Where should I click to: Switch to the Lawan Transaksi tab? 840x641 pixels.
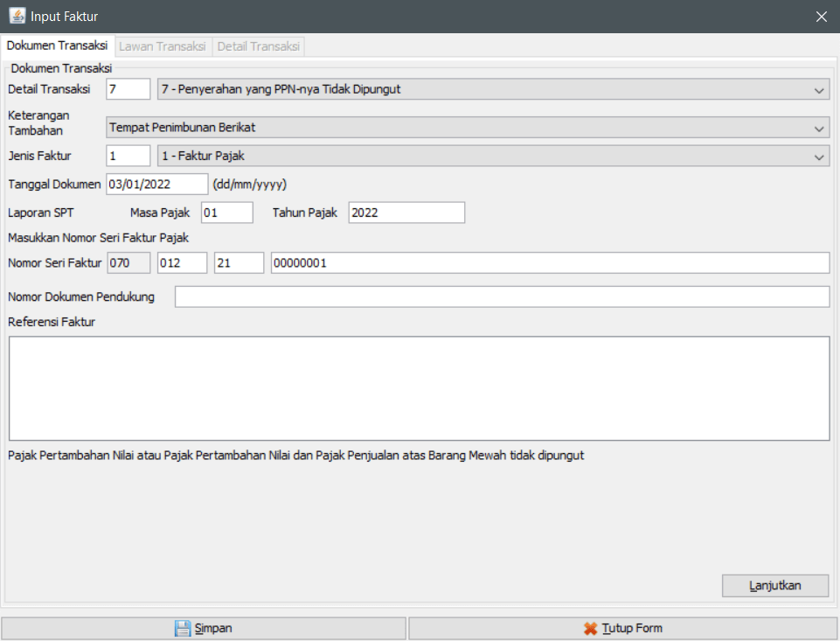point(163,46)
